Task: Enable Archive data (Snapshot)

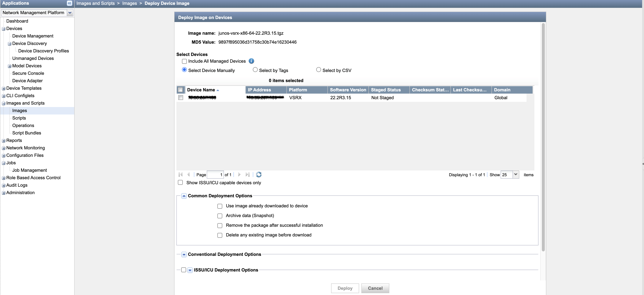Action: pos(220,216)
